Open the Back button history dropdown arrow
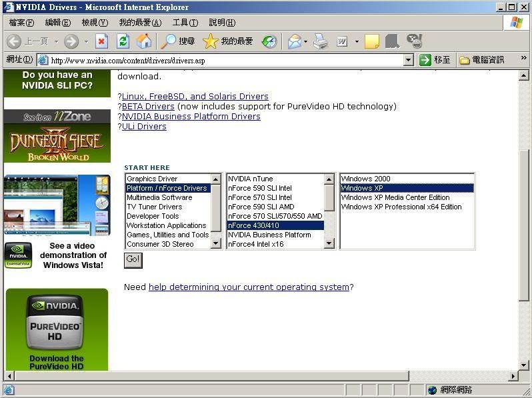 pyautogui.click(x=56, y=41)
